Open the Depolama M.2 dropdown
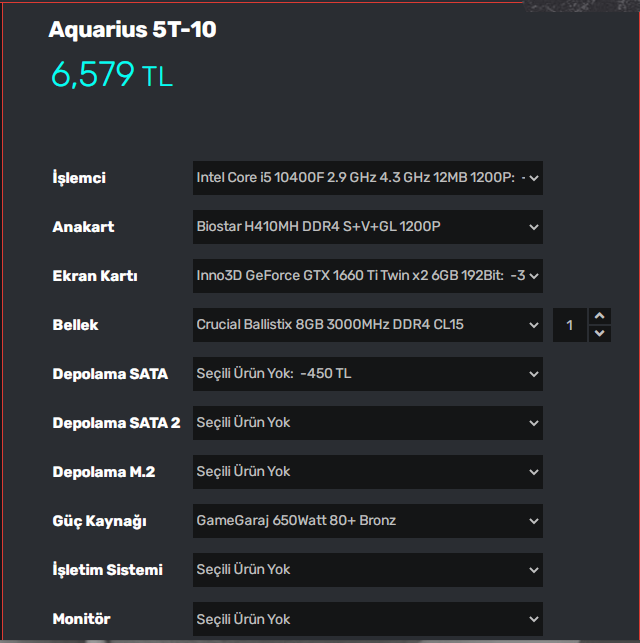The image size is (640, 643). pyautogui.click(x=367, y=472)
